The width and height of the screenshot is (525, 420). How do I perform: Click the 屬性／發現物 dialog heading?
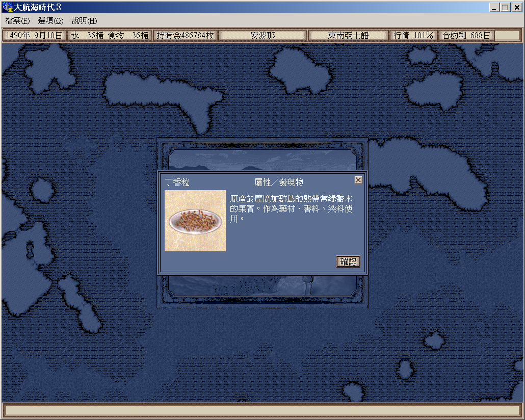click(279, 182)
